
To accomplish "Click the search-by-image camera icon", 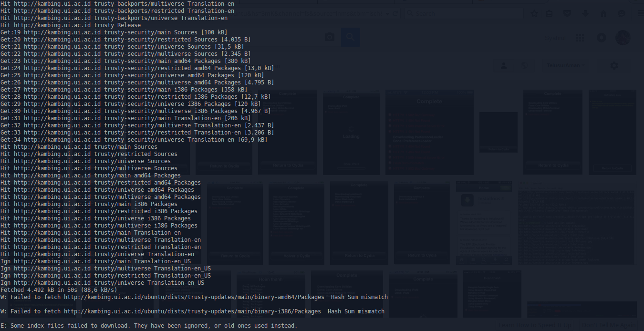I will click(x=330, y=37).
